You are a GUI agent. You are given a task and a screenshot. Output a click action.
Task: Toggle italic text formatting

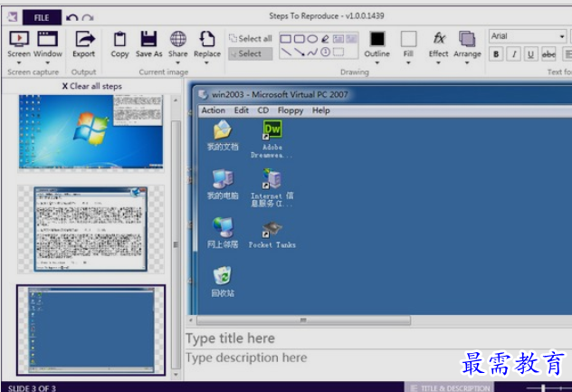pos(514,54)
